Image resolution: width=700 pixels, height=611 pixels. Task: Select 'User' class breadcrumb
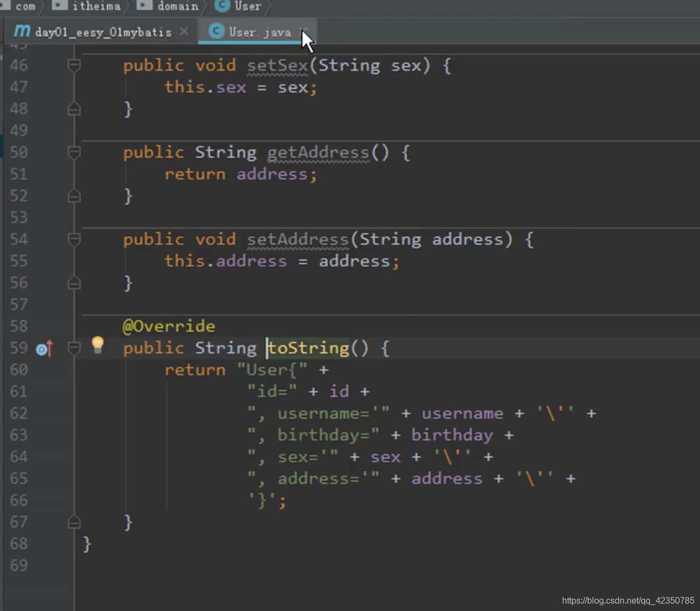tap(248, 6)
